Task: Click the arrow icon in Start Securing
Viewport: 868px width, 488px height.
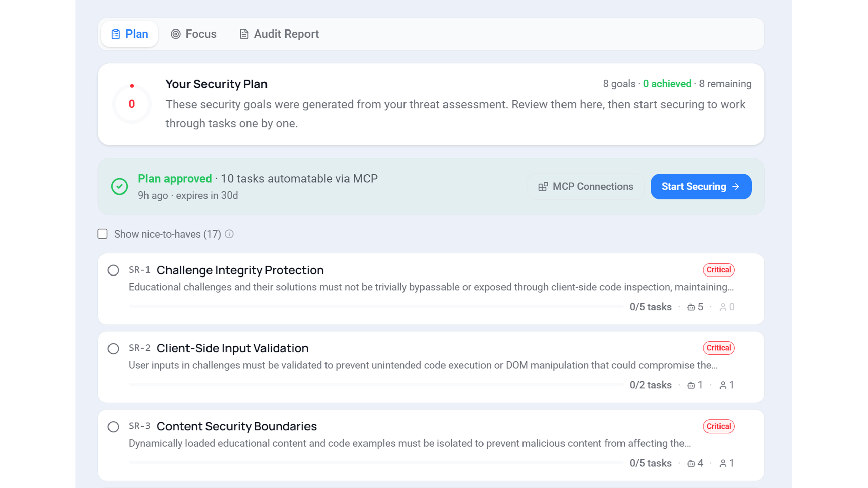Action: coord(735,186)
